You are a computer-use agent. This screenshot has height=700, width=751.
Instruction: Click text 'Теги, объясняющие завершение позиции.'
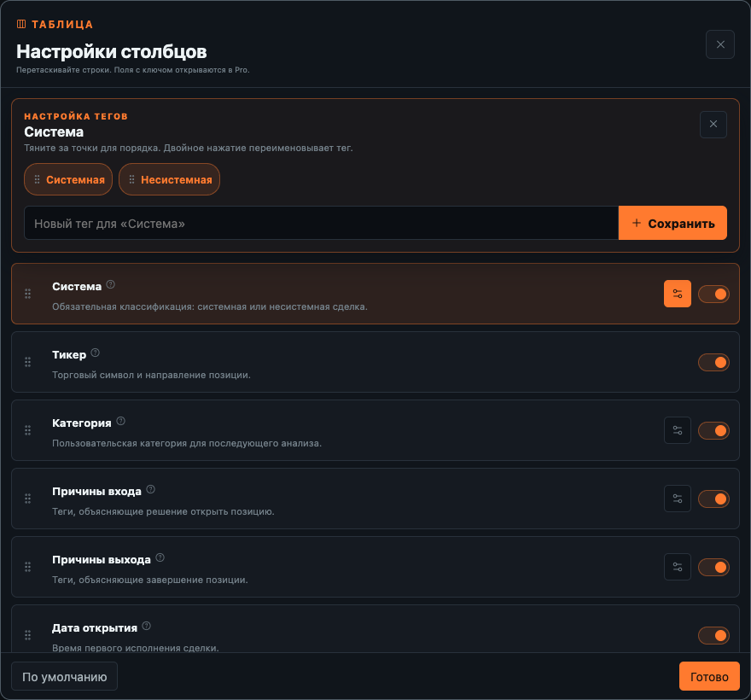click(150, 580)
